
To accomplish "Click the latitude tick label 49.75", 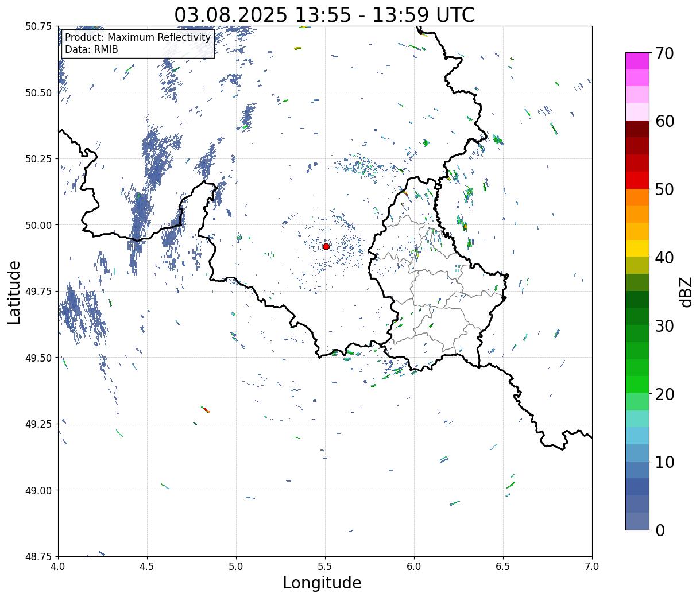I will pyautogui.click(x=38, y=292).
